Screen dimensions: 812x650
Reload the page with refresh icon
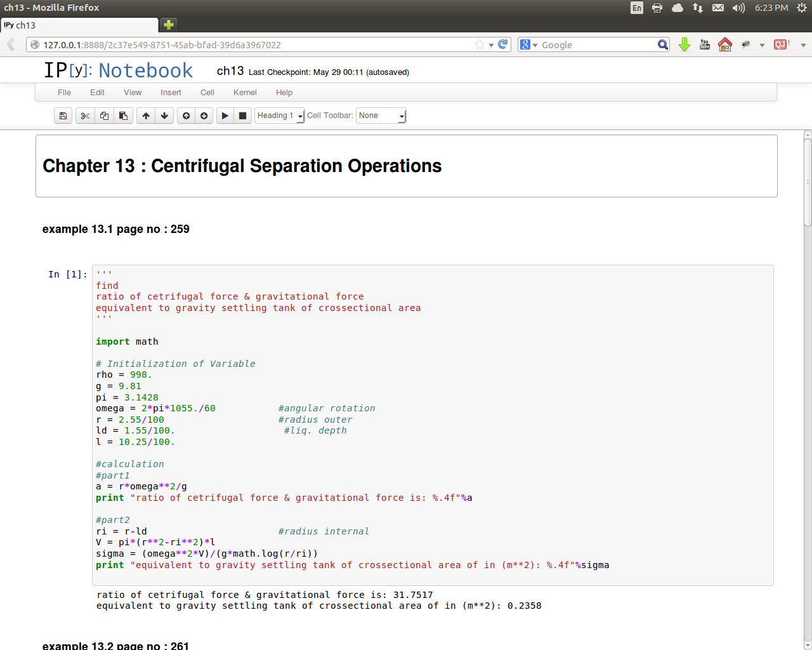[503, 44]
